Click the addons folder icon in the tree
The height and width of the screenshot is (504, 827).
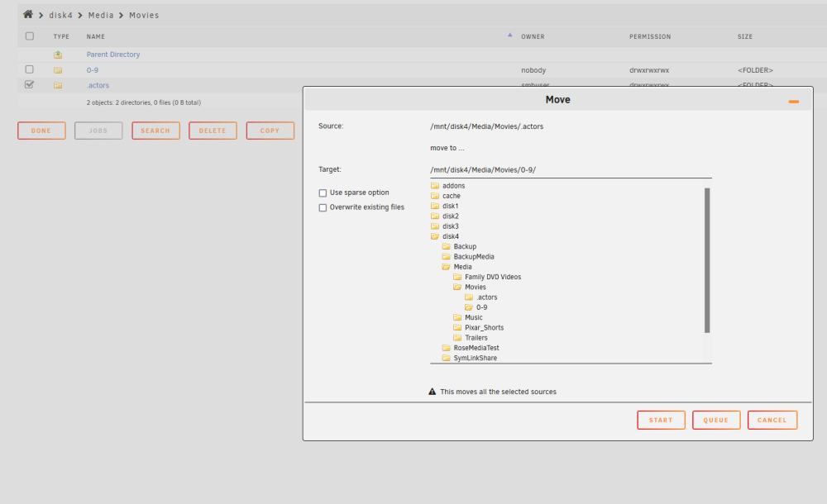pos(435,186)
